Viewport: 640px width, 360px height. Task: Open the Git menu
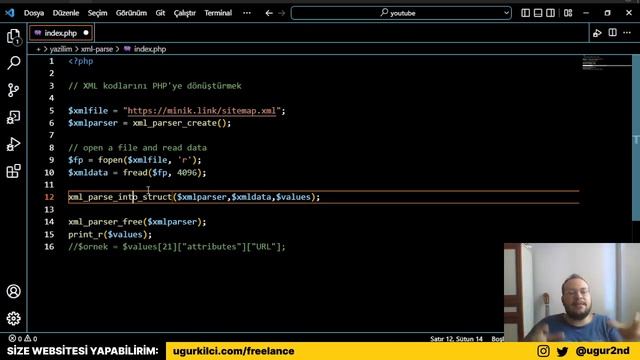coord(160,13)
